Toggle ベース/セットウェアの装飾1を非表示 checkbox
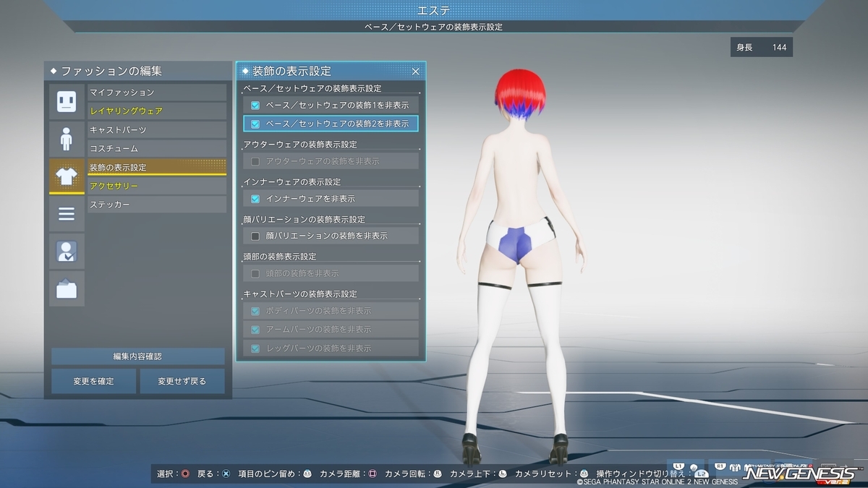 click(255, 105)
